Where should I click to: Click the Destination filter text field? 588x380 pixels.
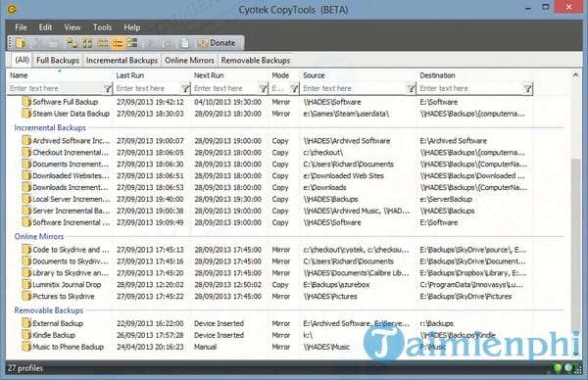coord(470,88)
